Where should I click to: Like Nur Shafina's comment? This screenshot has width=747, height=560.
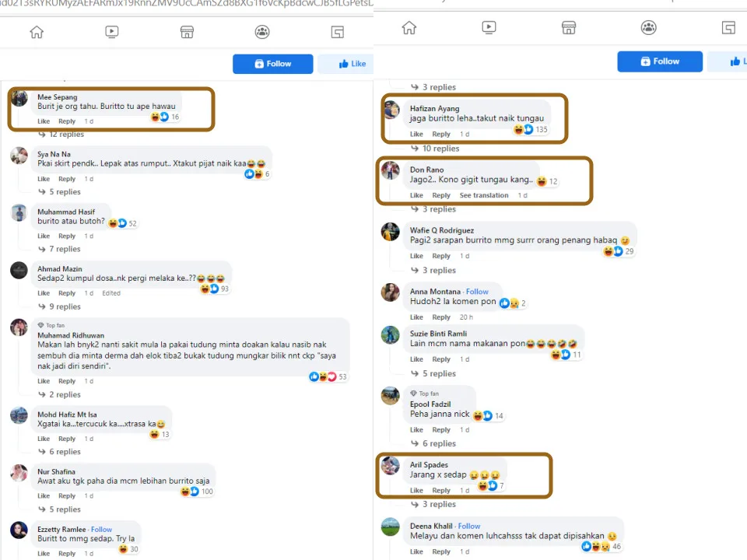pos(44,496)
